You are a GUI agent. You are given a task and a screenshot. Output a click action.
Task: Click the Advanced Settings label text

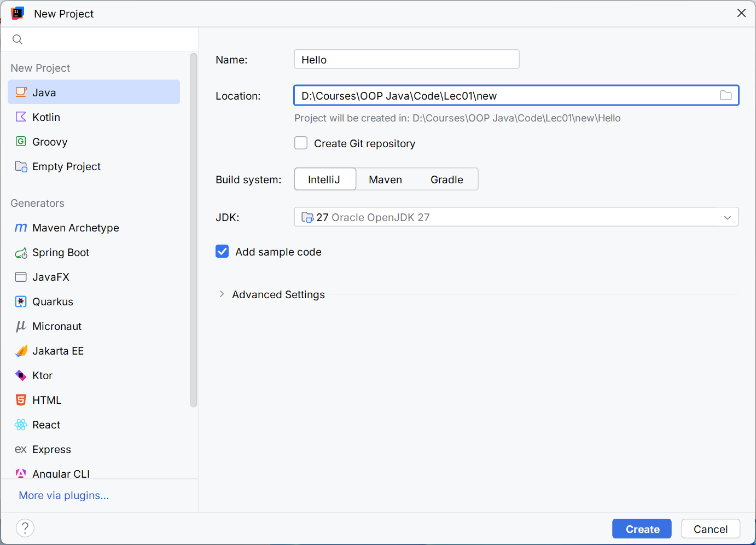coord(278,294)
